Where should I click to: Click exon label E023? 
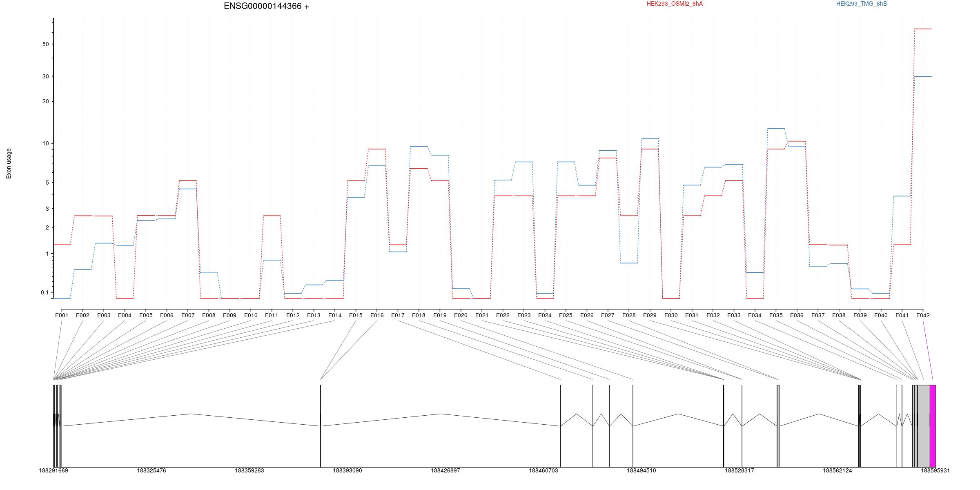(524, 315)
